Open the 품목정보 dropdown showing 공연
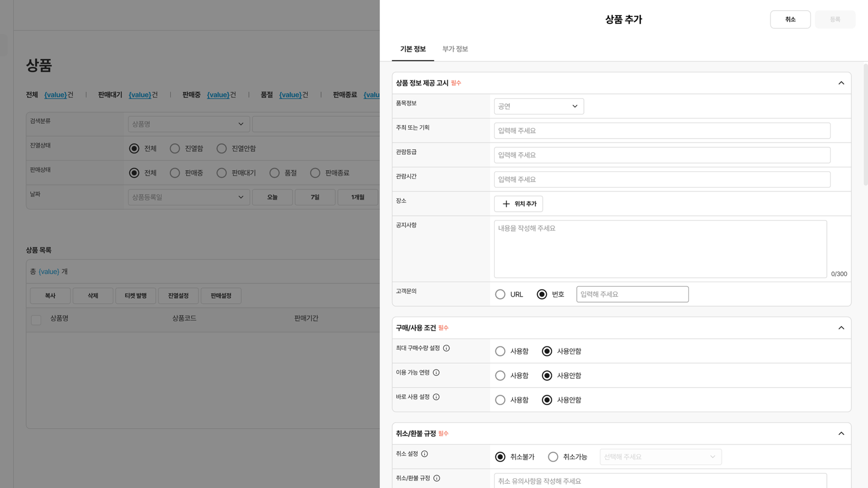This screenshot has height=488, width=868. point(539,106)
